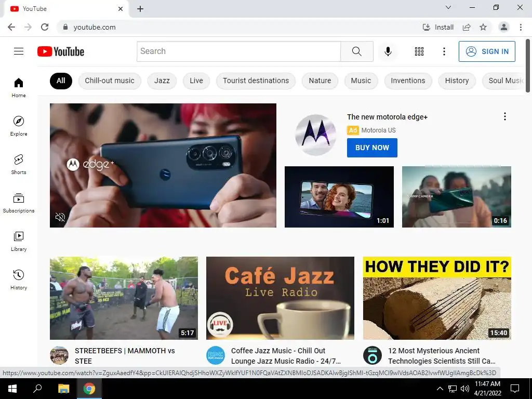The height and width of the screenshot is (399, 532).
Task: Open the Café Jazz Live Radio thumbnail
Action: point(280,298)
